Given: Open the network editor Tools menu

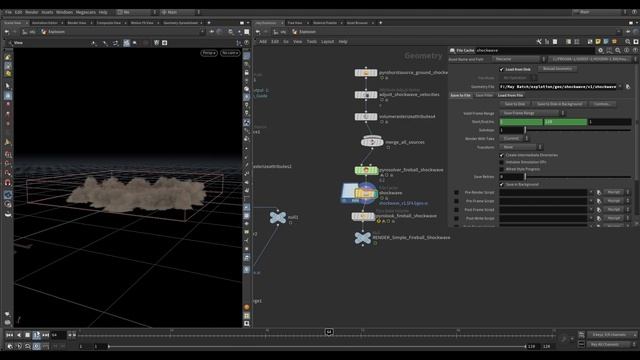Looking at the screenshot, I should pyautogui.click(x=312, y=42).
